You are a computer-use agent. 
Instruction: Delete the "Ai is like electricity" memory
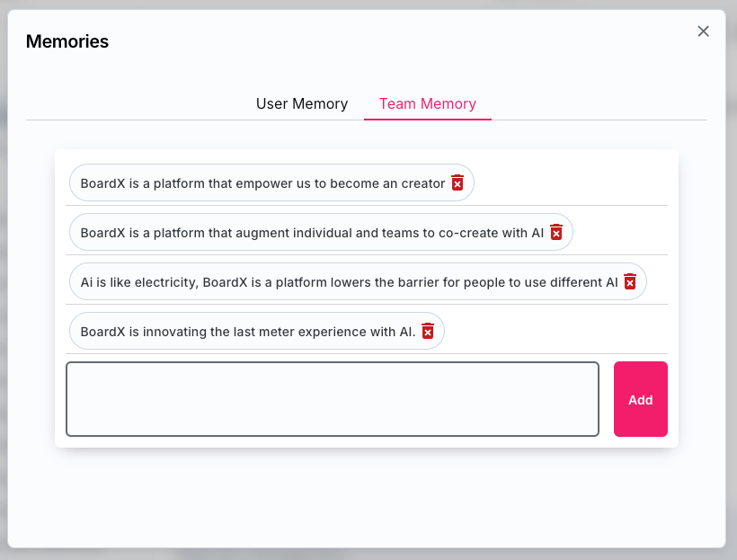(x=630, y=281)
